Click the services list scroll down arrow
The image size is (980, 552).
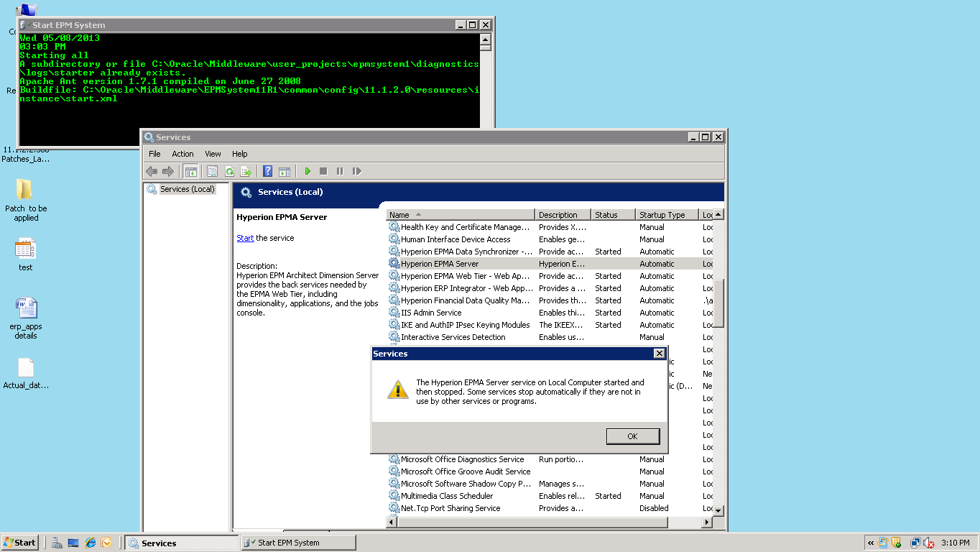coord(718,510)
